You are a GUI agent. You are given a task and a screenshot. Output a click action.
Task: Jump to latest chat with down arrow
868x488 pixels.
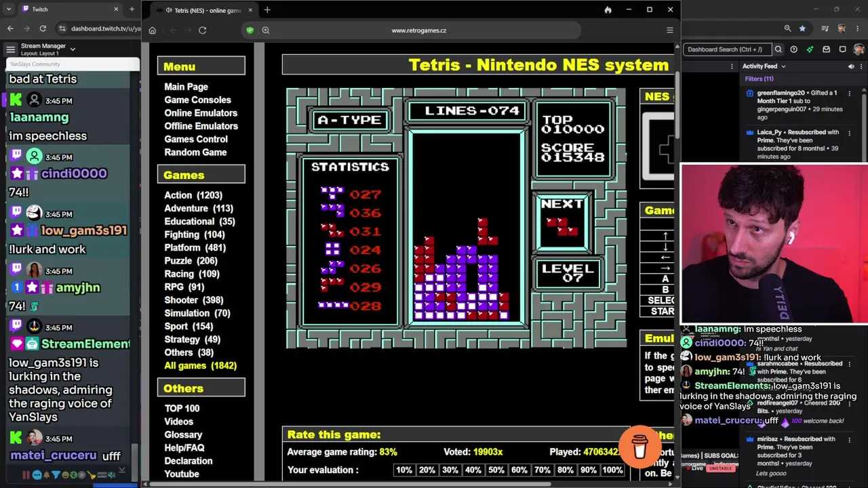click(122, 470)
